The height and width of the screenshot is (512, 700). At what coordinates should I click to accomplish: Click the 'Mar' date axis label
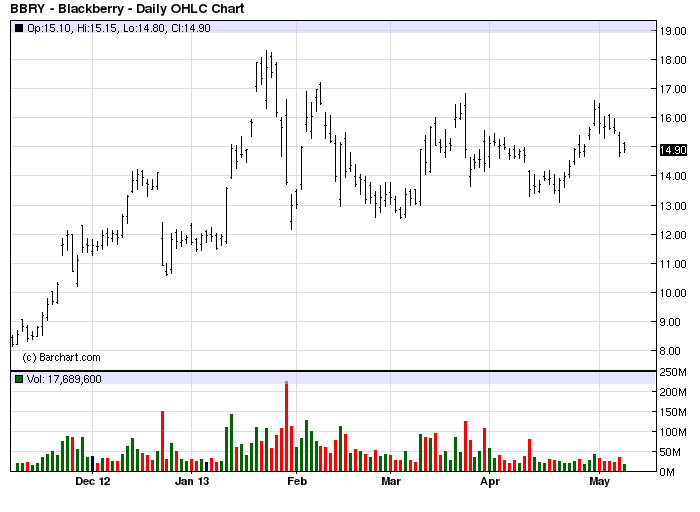391,482
